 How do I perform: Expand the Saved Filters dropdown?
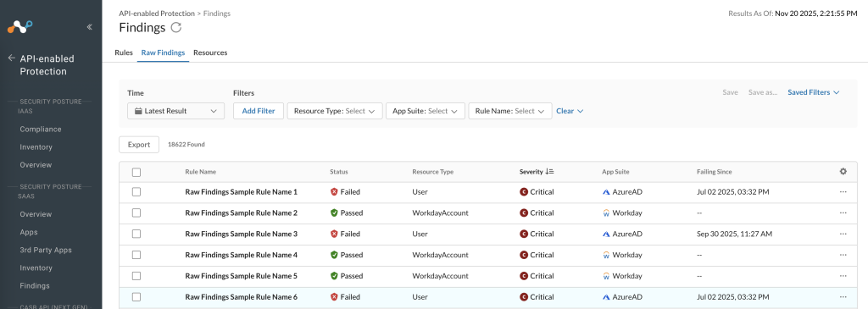[x=814, y=92]
